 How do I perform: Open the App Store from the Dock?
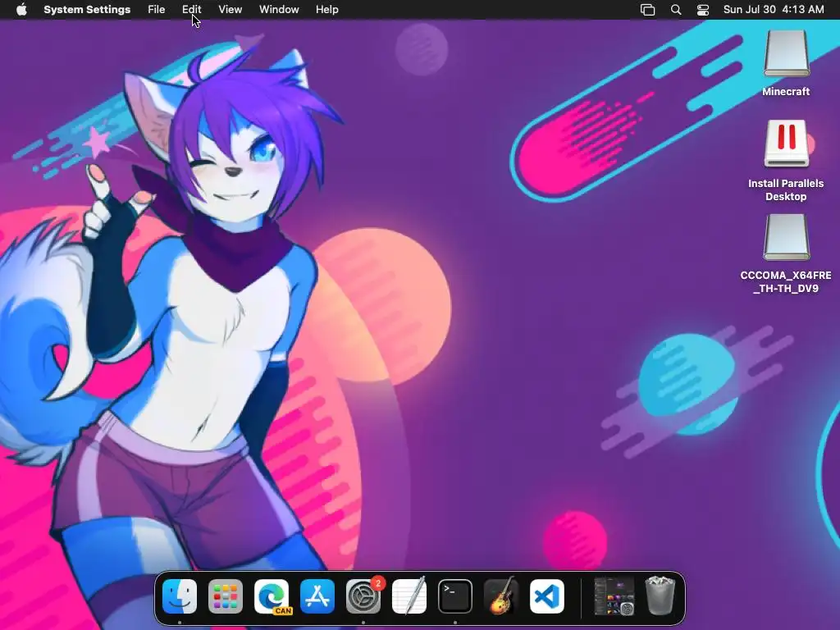pyautogui.click(x=317, y=596)
